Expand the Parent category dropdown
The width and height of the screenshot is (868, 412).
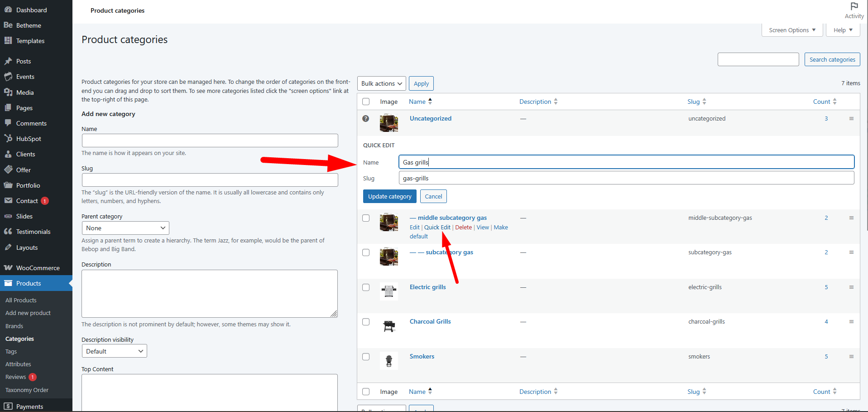(125, 228)
